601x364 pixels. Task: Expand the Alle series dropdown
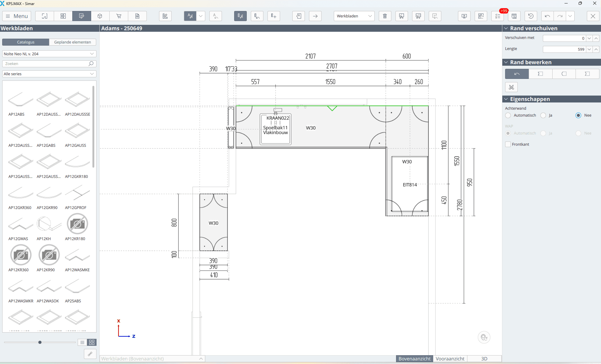pos(49,74)
